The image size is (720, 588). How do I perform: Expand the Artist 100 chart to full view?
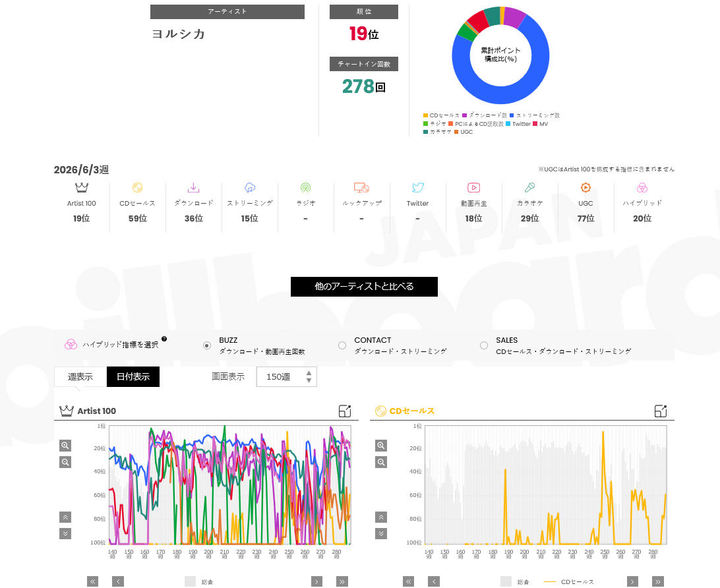pos(345,411)
